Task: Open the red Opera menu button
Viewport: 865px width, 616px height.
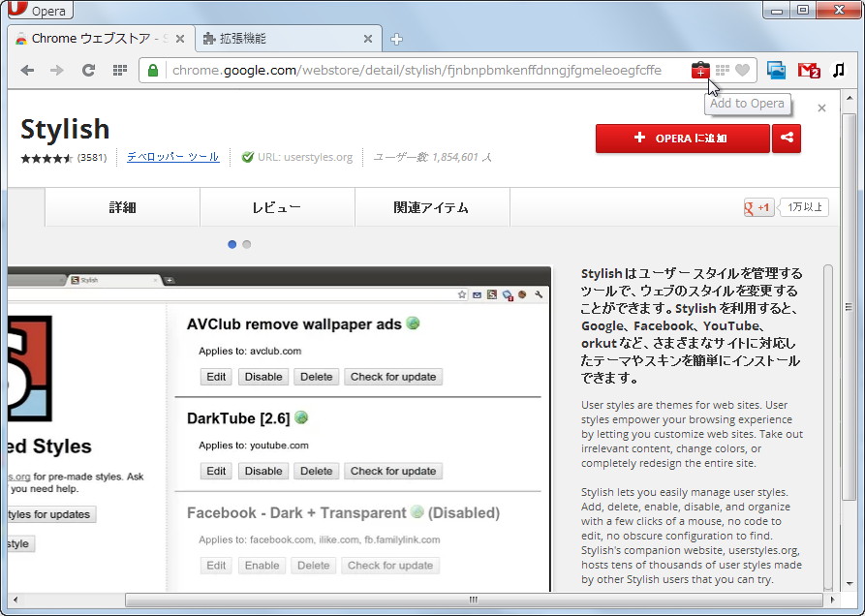Action: tap(39, 11)
